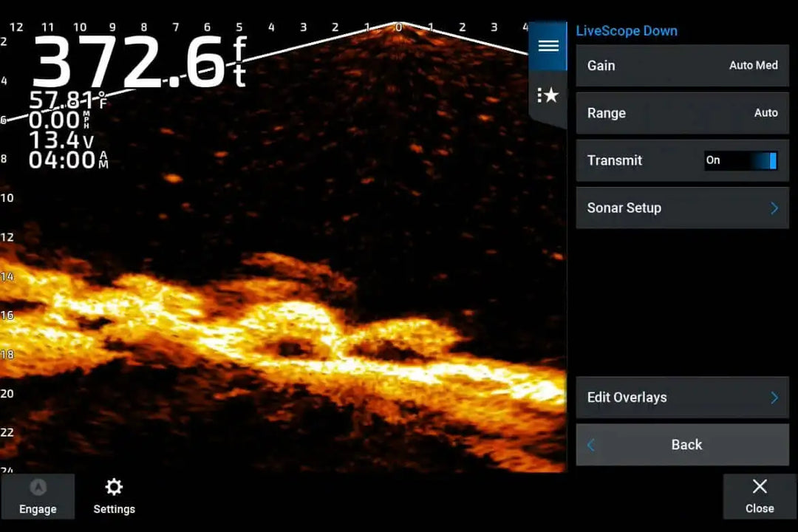Screen dimensions: 798x532
Task: Switch the Transmit control to Off
Action: coord(741,160)
